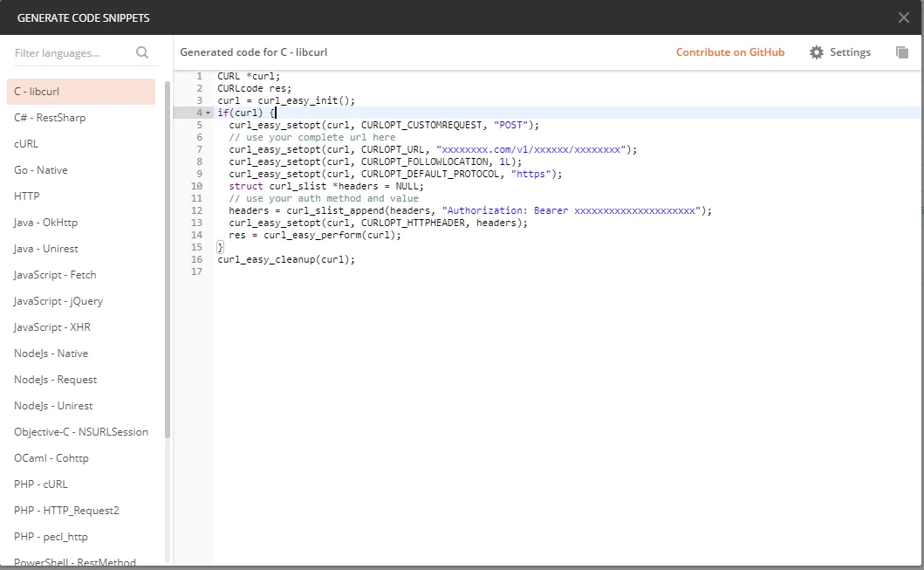Choose NodeJs - Native language
This screenshot has height=570, width=924.
click(81, 354)
